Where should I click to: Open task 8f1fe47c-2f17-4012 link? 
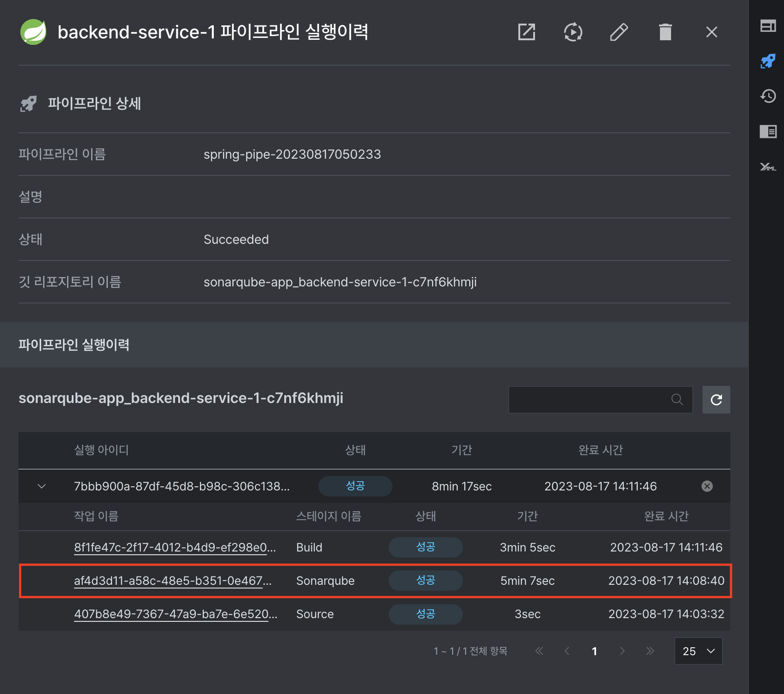click(x=175, y=547)
